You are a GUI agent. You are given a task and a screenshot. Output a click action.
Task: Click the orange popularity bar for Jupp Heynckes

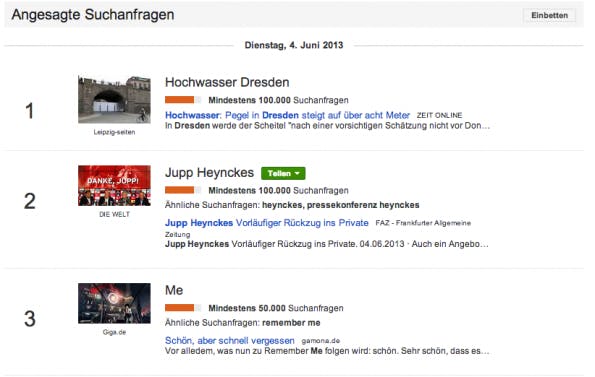[183, 190]
